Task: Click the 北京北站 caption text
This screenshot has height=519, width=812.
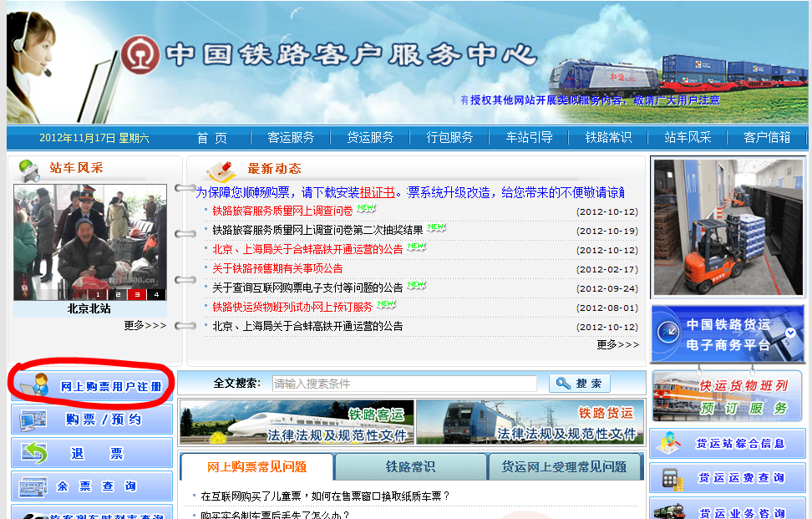Action: point(89,308)
